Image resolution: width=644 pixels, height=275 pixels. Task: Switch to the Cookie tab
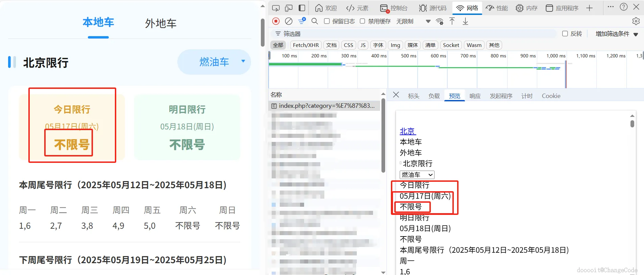(x=551, y=96)
